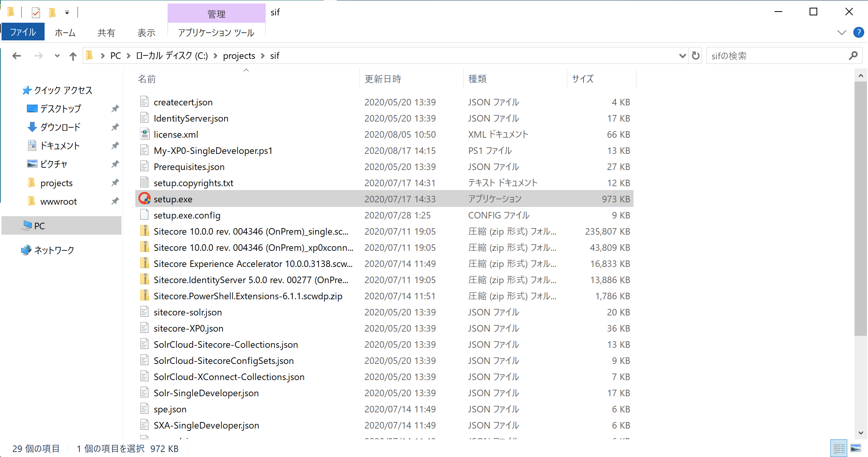Click the search magnifier icon
The height and width of the screenshot is (457, 868).
853,56
